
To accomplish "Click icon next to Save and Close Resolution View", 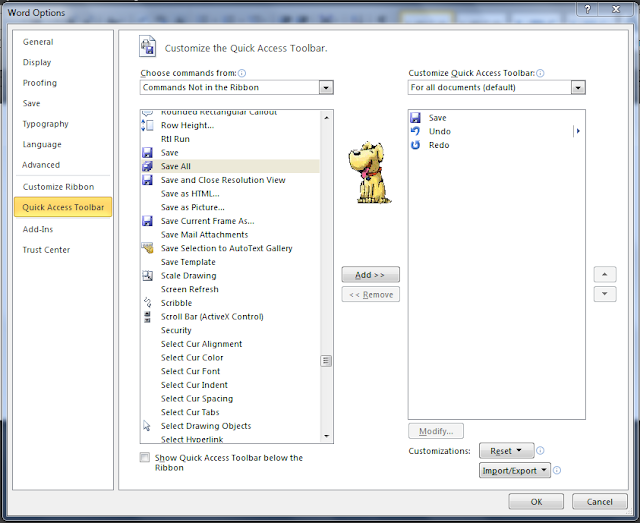I will (147, 180).
